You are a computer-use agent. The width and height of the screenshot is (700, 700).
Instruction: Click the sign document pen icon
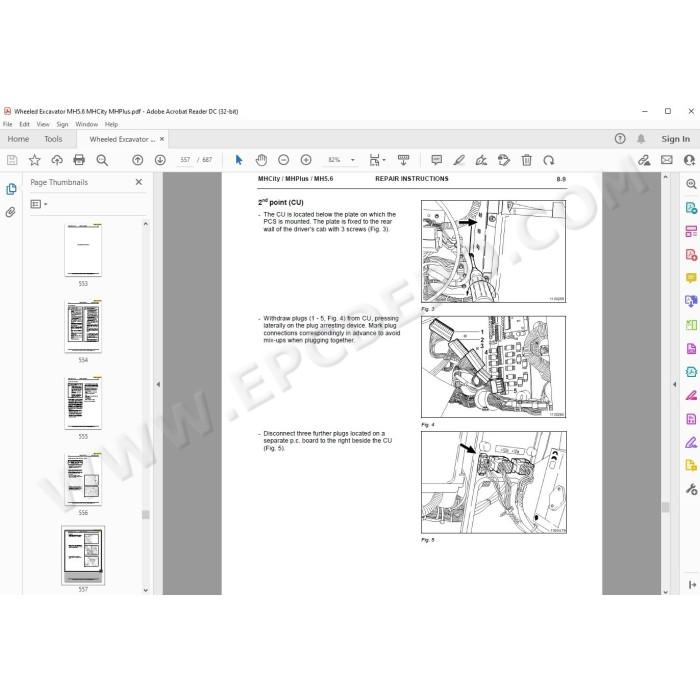(x=481, y=160)
